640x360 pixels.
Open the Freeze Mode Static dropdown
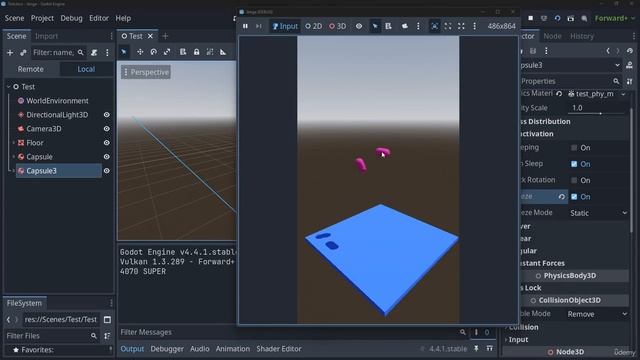click(x=598, y=213)
